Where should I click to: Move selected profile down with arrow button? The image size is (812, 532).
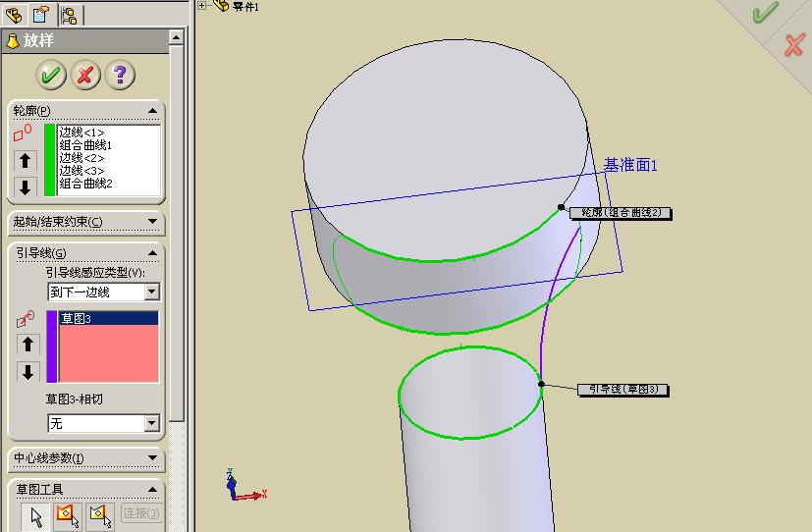click(x=26, y=186)
